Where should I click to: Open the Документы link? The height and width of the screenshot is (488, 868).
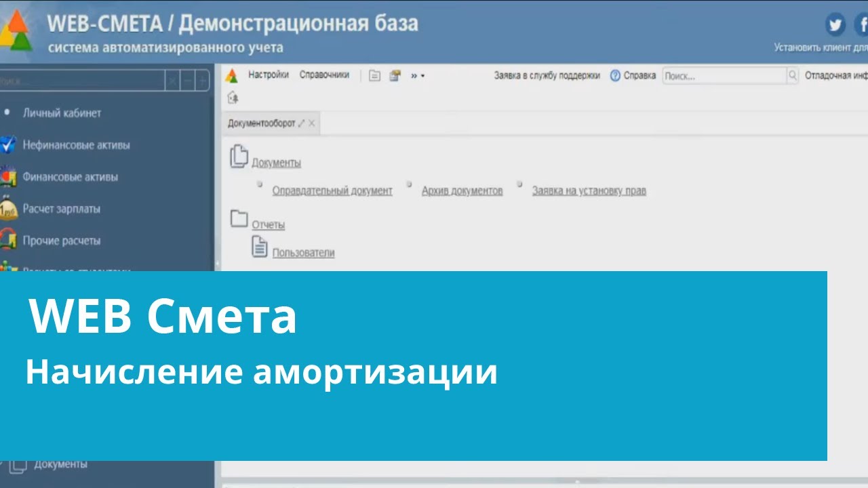[276, 163]
